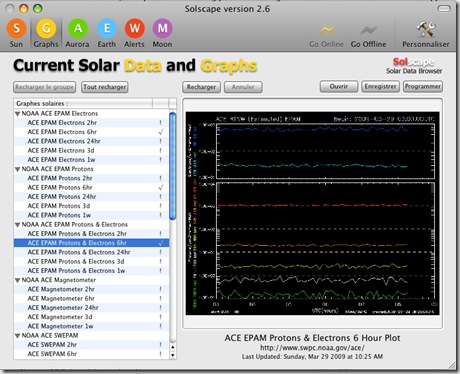This screenshot has height=374, width=460.
Task: Click the Recharger button
Action: 201,87
